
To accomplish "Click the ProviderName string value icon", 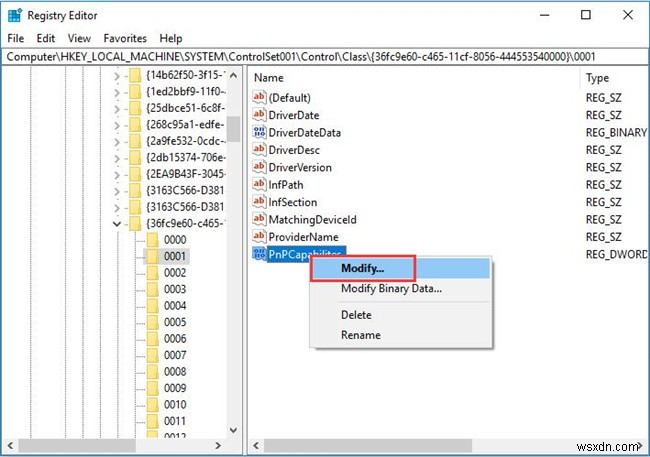I will (x=259, y=236).
